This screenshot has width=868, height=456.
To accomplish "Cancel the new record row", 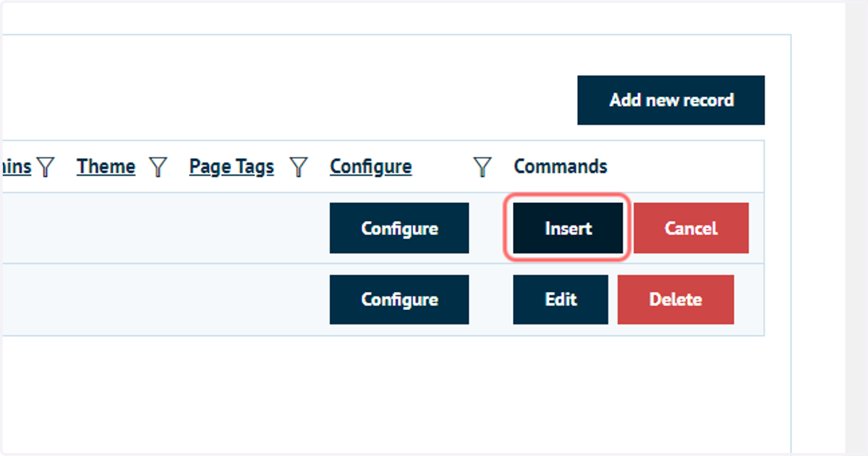I will click(x=691, y=228).
